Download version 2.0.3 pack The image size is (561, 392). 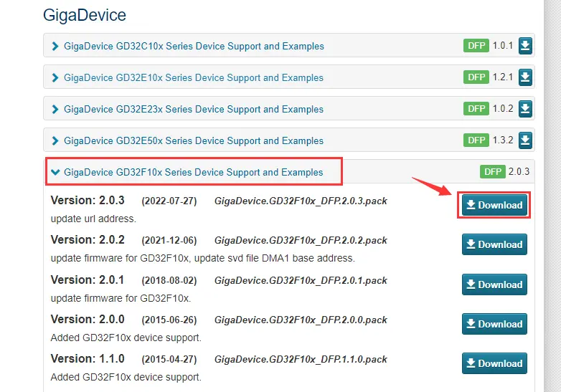[x=494, y=205]
